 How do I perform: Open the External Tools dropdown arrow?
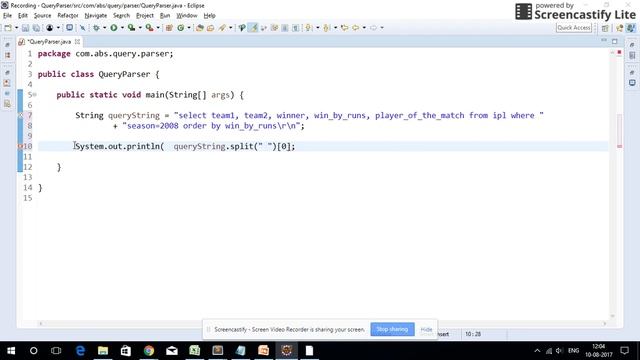(158, 28)
